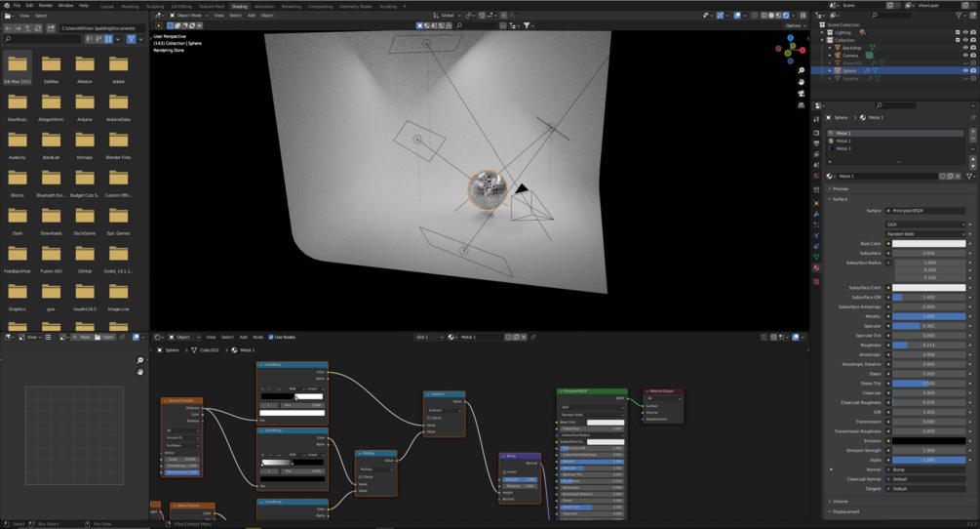Enable Invert checkbox in Bump node
The image size is (980, 529).
coord(504,472)
